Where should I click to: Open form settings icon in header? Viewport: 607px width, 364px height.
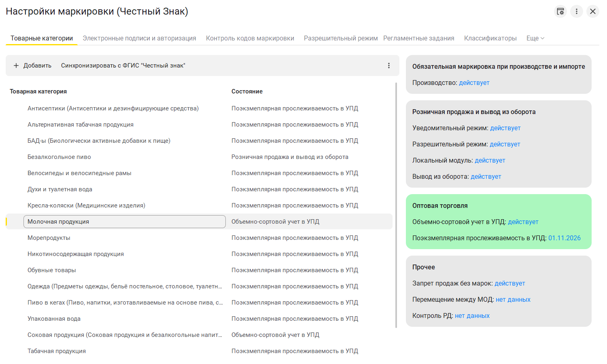[x=560, y=11]
